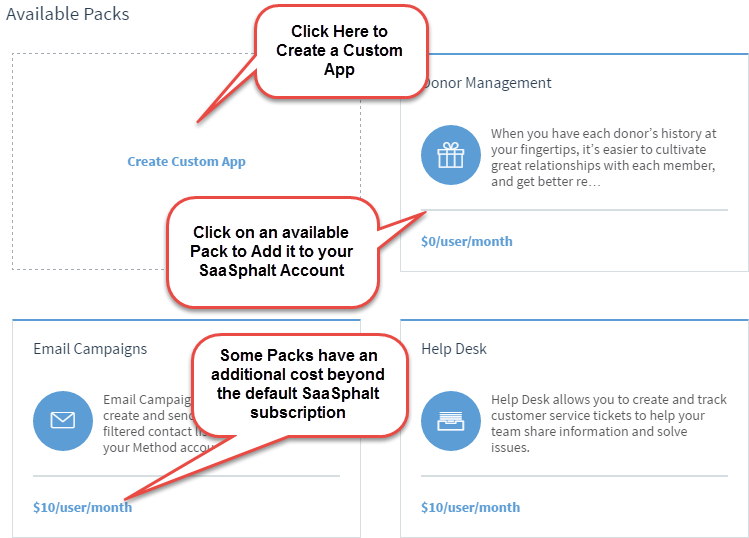Image resolution: width=749 pixels, height=538 pixels.
Task: Select the Email Campaigns envelope icon
Action: point(63,420)
